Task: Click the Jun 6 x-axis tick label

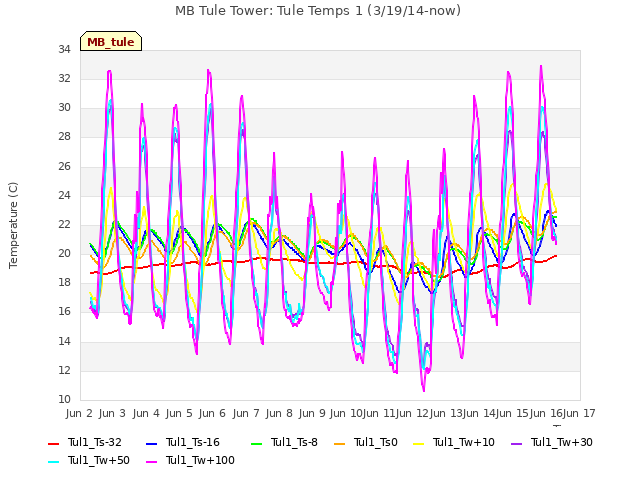Action: click(x=212, y=413)
